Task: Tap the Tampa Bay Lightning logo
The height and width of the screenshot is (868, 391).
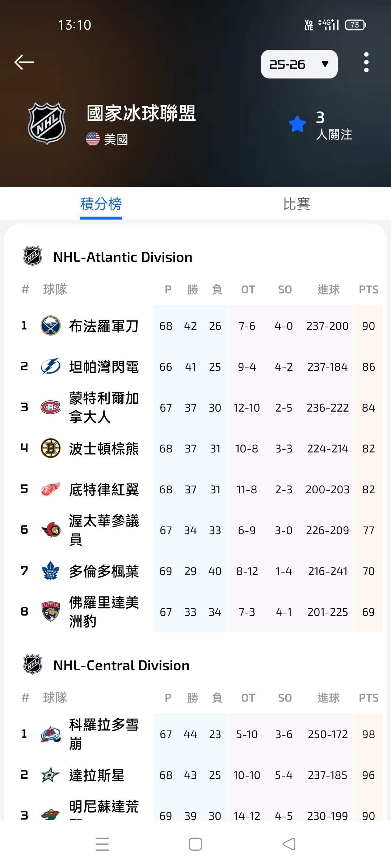Action: (50, 367)
